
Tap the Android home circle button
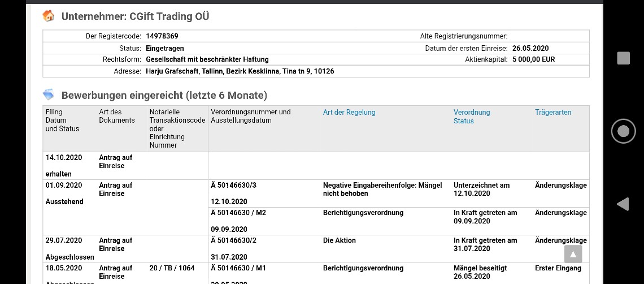point(623,131)
